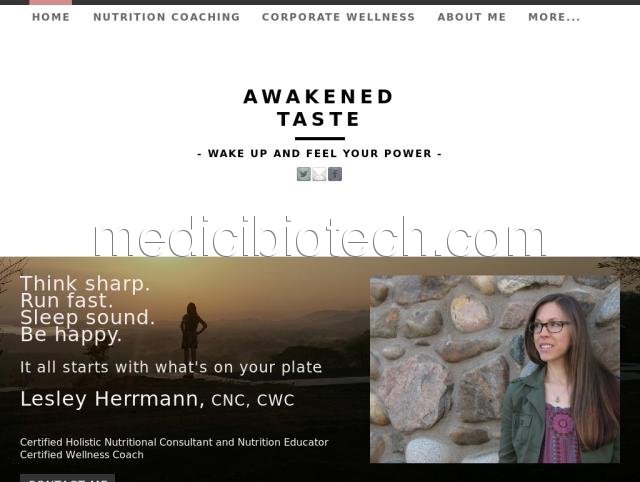Click It all starts with what's on your plate
Screen dimensions: 640x482
pyautogui.click(x=171, y=367)
